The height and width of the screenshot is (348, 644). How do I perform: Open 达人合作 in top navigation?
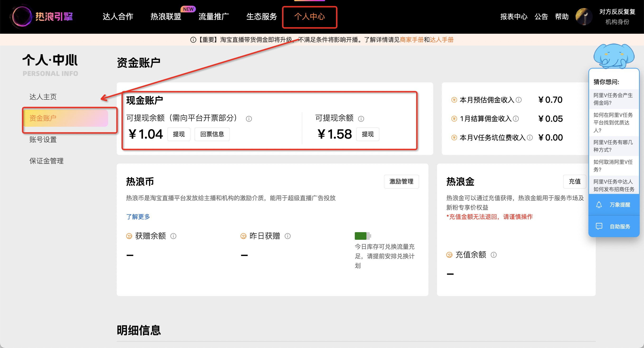coord(118,16)
